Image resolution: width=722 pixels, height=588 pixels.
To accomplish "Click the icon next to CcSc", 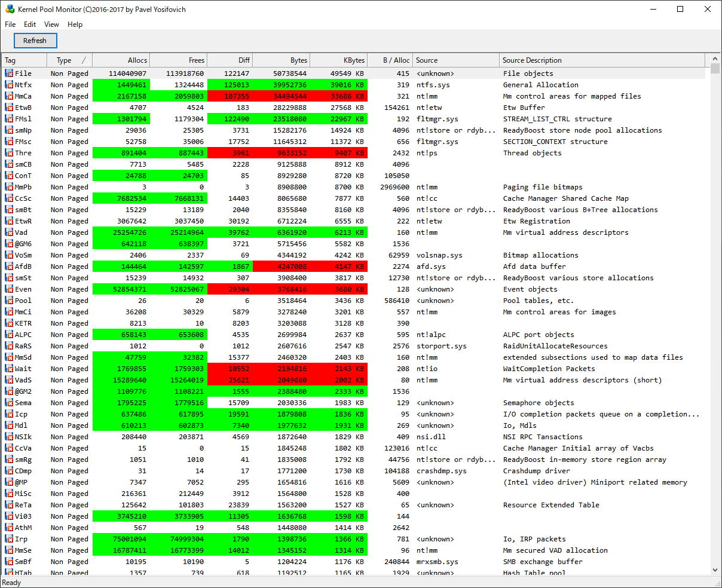I will tap(9, 198).
